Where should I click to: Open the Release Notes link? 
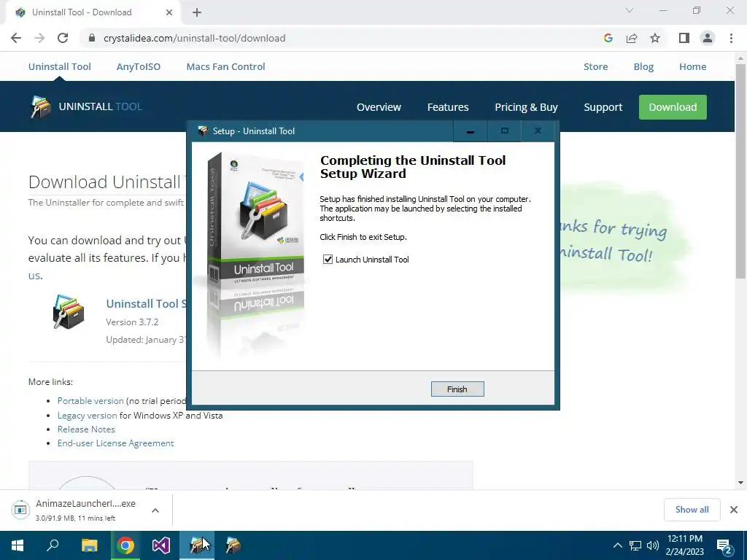coord(86,429)
